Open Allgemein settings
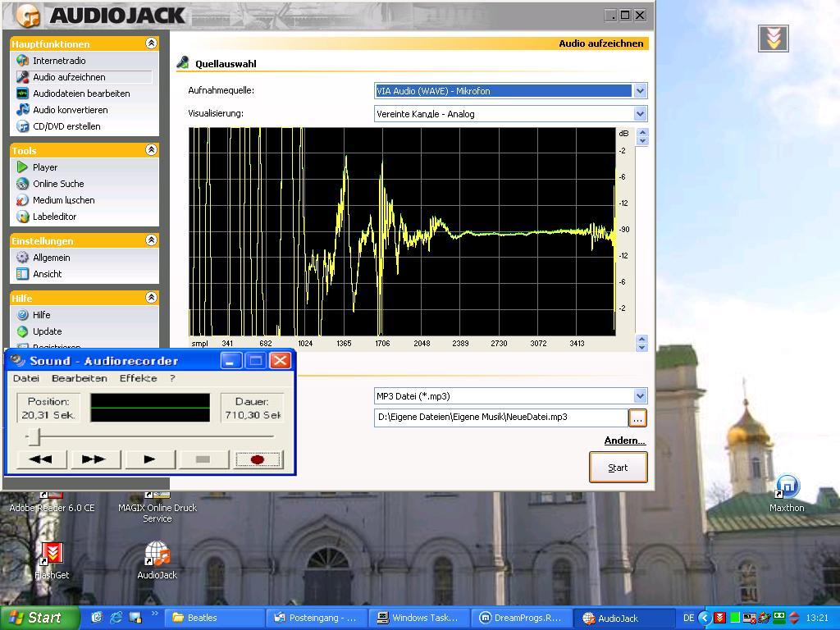840x630 pixels. click(43, 258)
